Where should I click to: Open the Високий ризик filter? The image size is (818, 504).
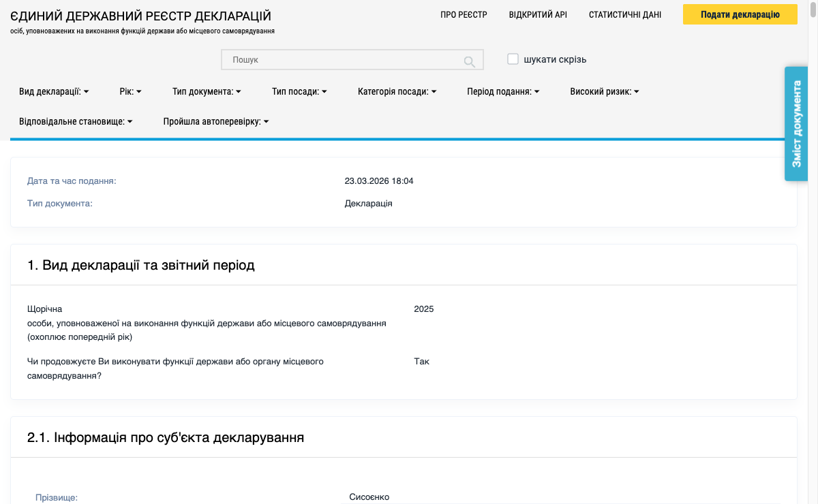coord(603,91)
